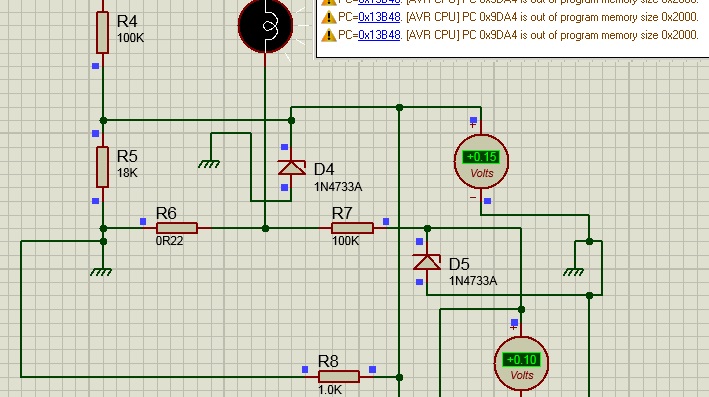The image size is (709, 397).
Task: Select zener diode D5 symbol
Action: 426,262
